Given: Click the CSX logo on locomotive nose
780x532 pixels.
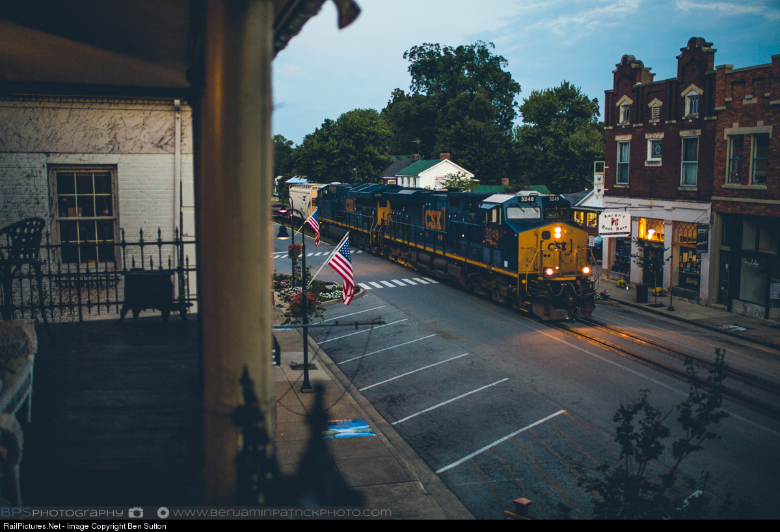Looking at the screenshot, I should [557, 246].
